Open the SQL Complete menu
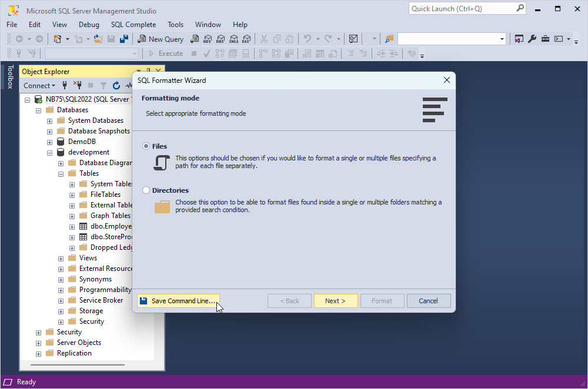 pyautogui.click(x=133, y=24)
